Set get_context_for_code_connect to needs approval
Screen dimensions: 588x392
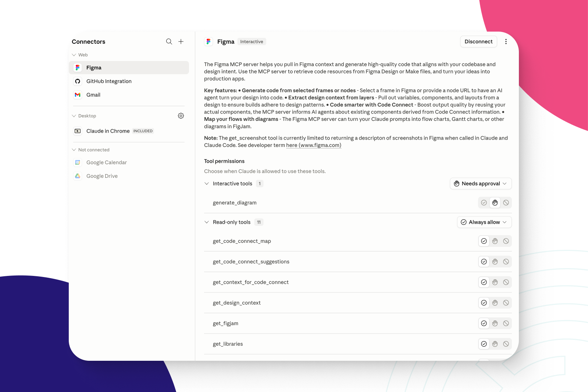[495, 282]
